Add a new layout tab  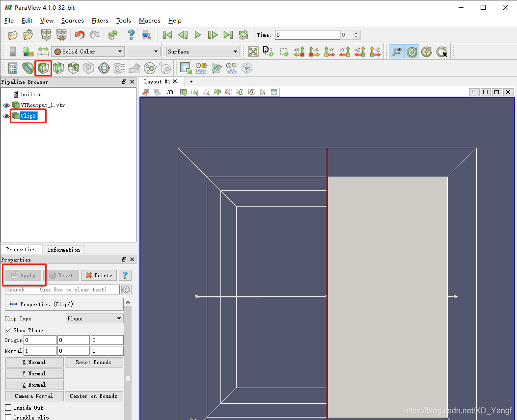click(x=191, y=82)
